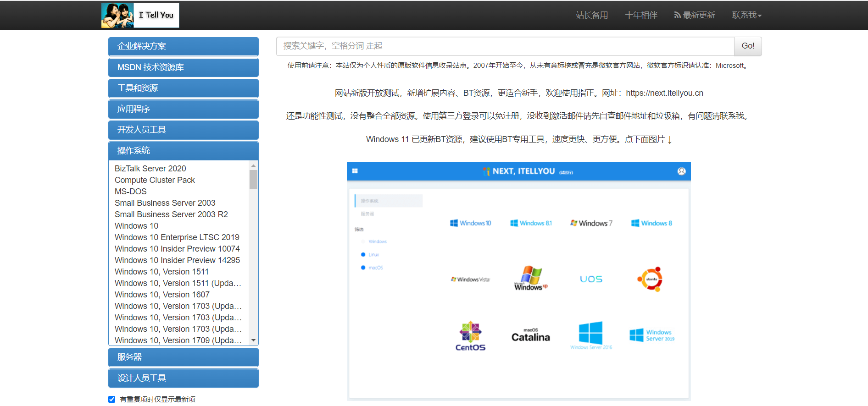The width and height of the screenshot is (868, 406).
Task: Select MS-DOS in the OS list
Action: point(131,192)
